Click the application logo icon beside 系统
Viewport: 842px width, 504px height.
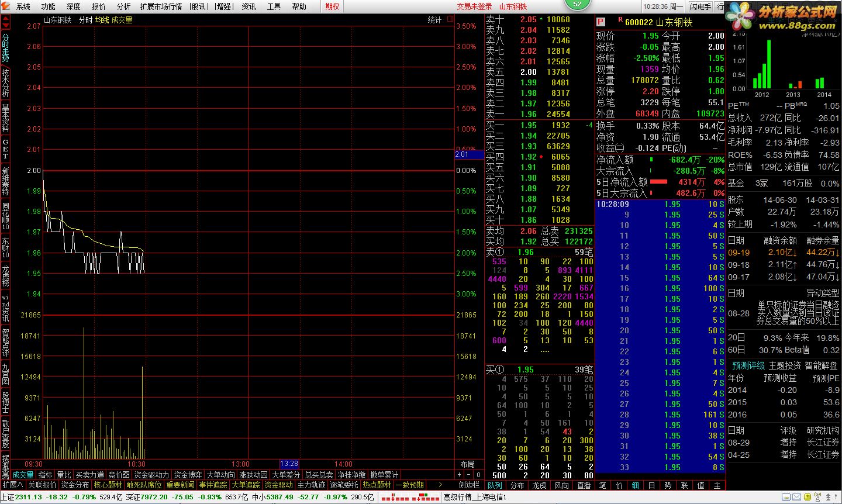[x=6, y=6]
